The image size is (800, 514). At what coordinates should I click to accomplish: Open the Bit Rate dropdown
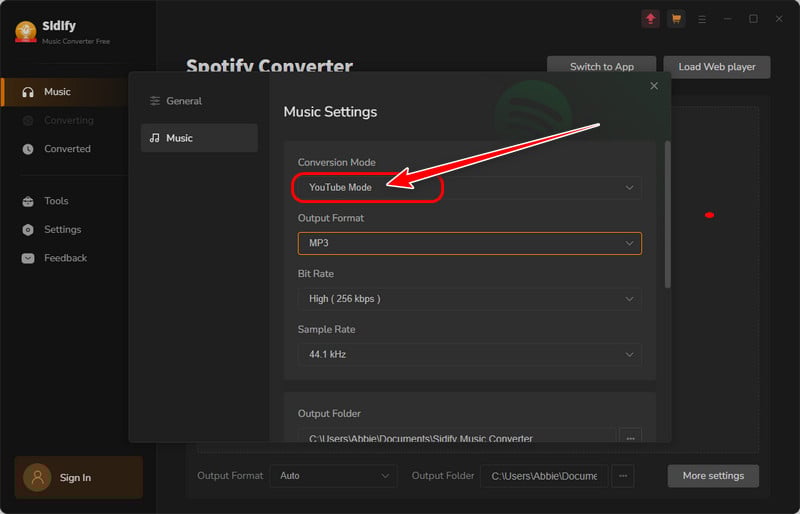click(x=469, y=299)
